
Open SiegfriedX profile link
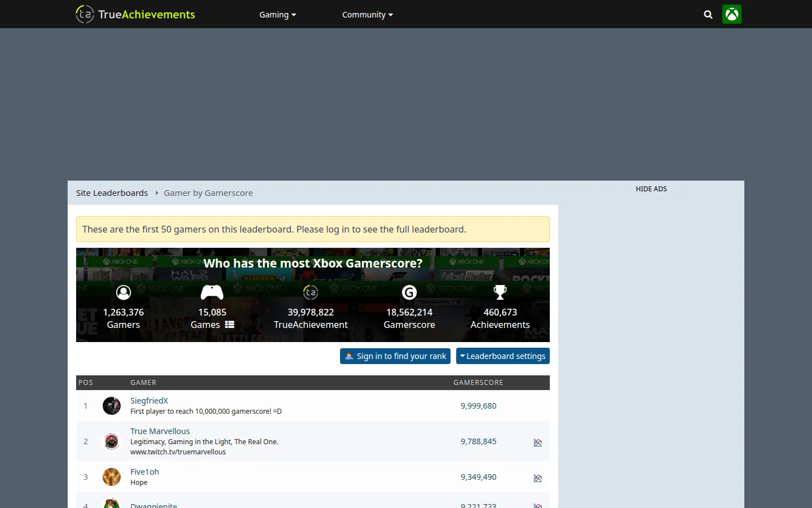(x=149, y=401)
